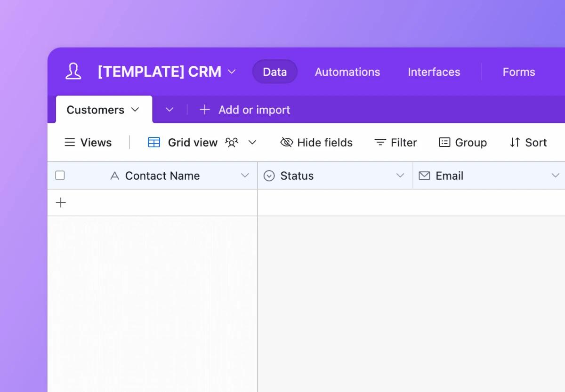
Task: Expand the Grid view options chevron
Action: pos(252,142)
